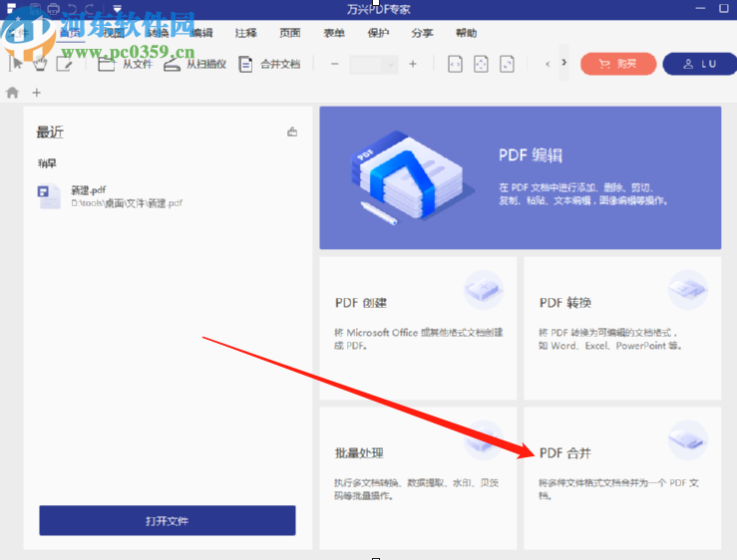The width and height of the screenshot is (737, 560).
Task: Click the 新建.pdf file icon
Action: [x=49, y=196]
